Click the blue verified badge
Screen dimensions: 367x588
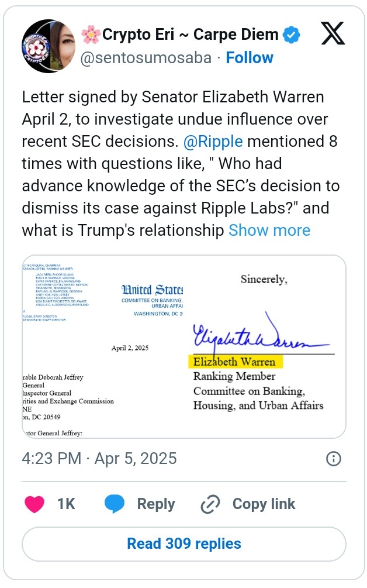click(292, 35)
